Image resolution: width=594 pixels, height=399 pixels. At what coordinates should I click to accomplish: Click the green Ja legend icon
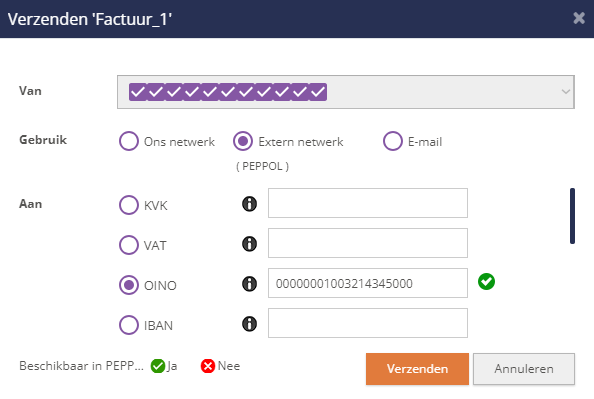point(158,366)
